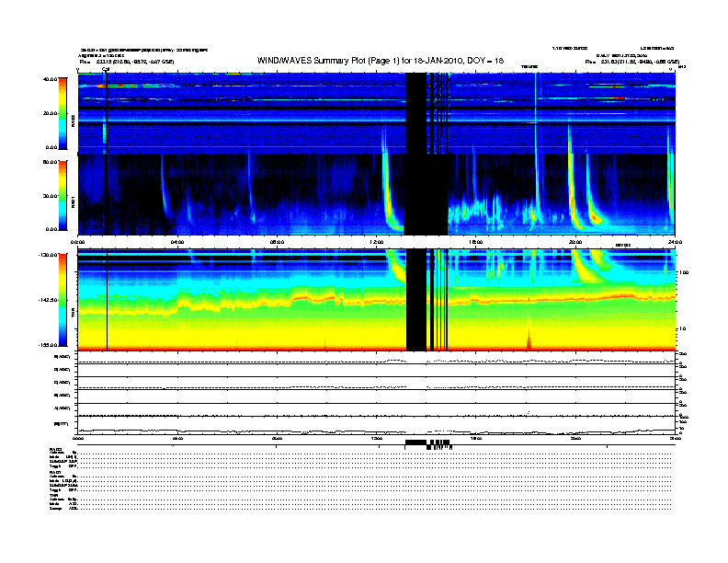Viewport: 728px width, 563px height.
Task: Click the -130.00 label on TNR color scale
Action: pos(48,255)
